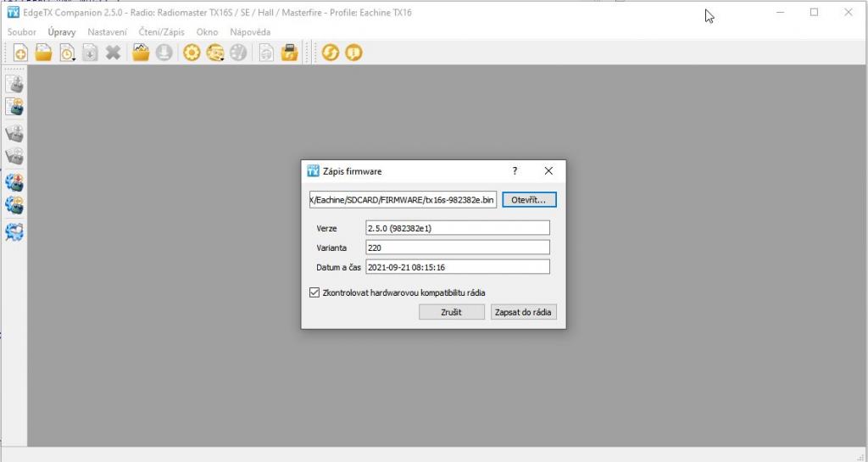The image size is (868, 462).
Task: Click the SD card sync icon
Action: (289, 53)
